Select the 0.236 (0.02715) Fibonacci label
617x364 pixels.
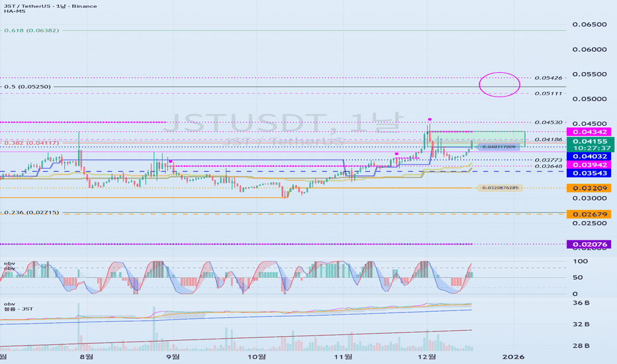click(32, 212)
